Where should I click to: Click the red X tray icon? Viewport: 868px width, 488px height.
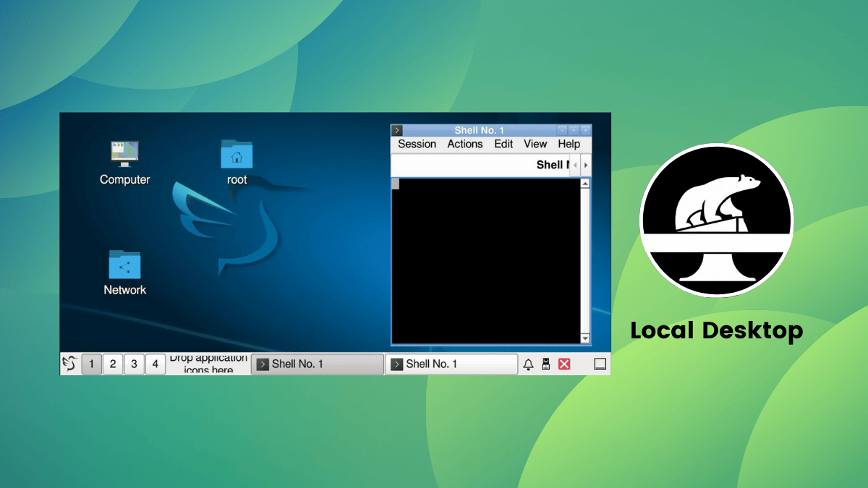[564, 364]
